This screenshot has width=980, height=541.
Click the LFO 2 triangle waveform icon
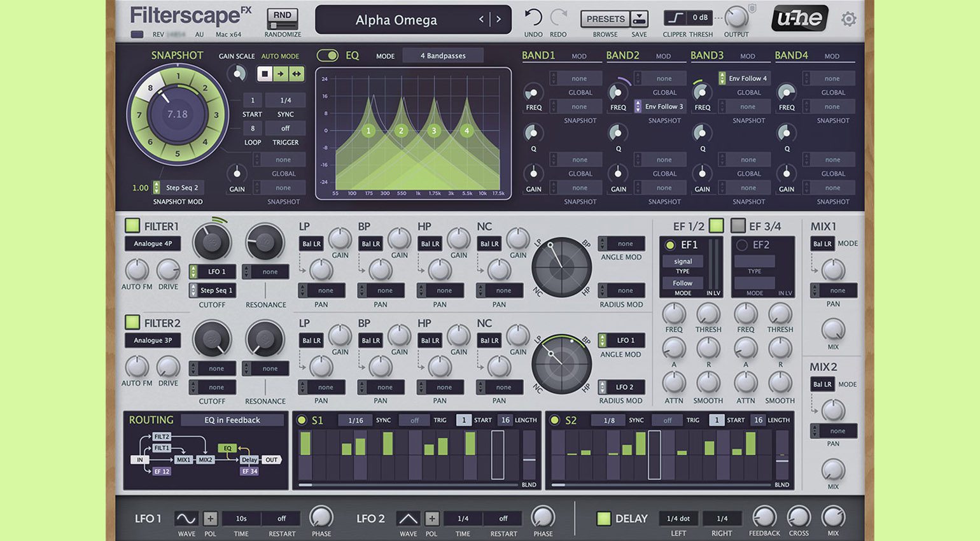408,518
